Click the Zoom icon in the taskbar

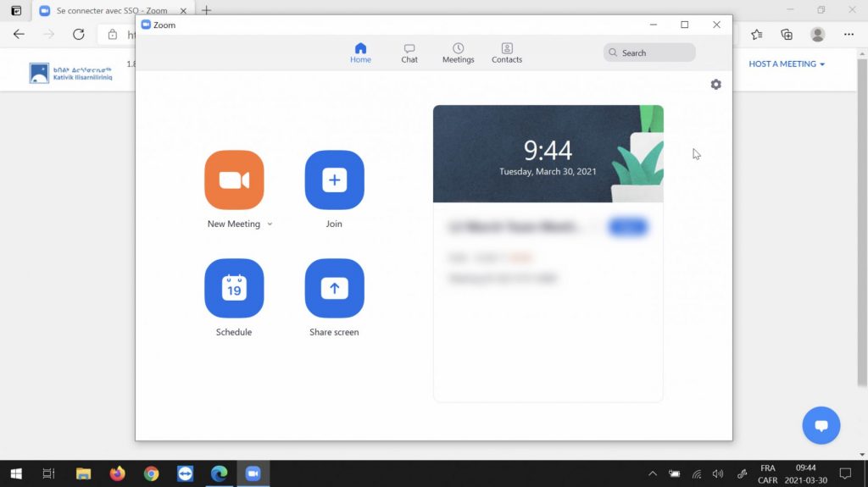tap(253, 473)
